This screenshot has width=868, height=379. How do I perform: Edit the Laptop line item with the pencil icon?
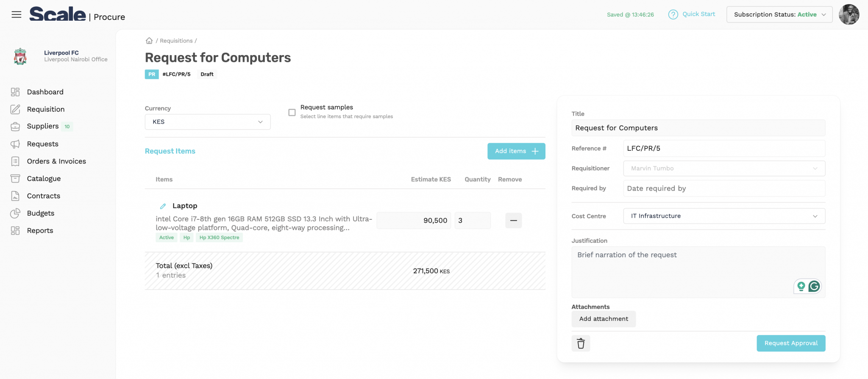pos(163,206)
